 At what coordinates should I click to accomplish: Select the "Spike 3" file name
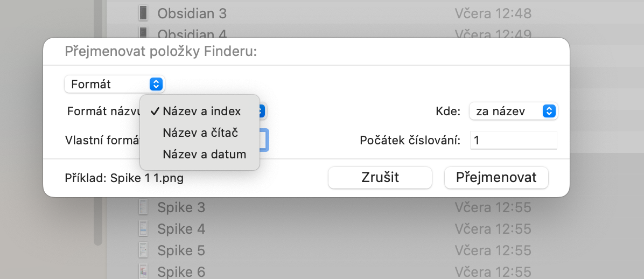(181, 207)
